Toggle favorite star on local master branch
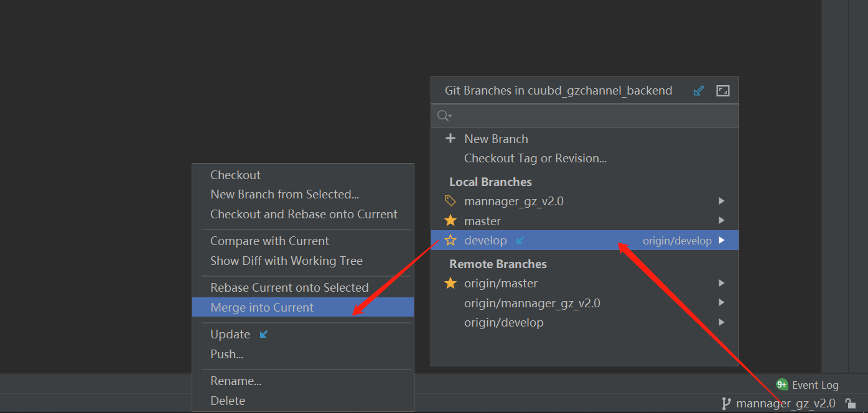This screenshot has width=868, height=413. point(450,220)
